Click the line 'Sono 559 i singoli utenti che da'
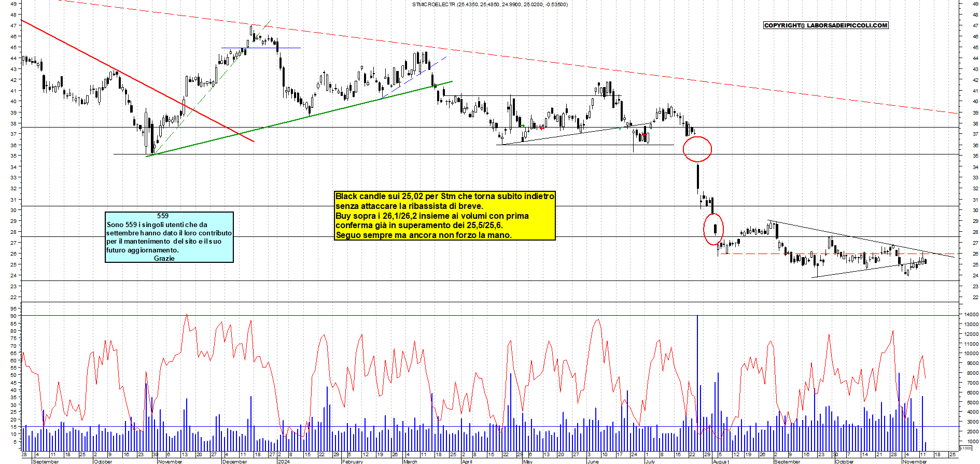The image size is (980, 464). [x=157, y=224]
